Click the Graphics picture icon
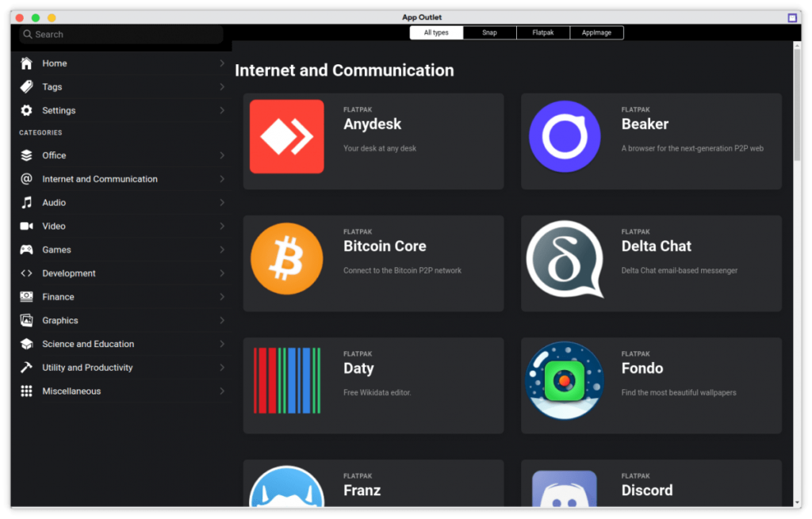 click(26, 320)
